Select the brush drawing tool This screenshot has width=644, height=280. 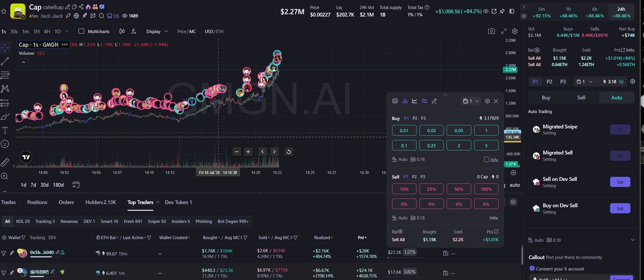click(x=5, y=116)
